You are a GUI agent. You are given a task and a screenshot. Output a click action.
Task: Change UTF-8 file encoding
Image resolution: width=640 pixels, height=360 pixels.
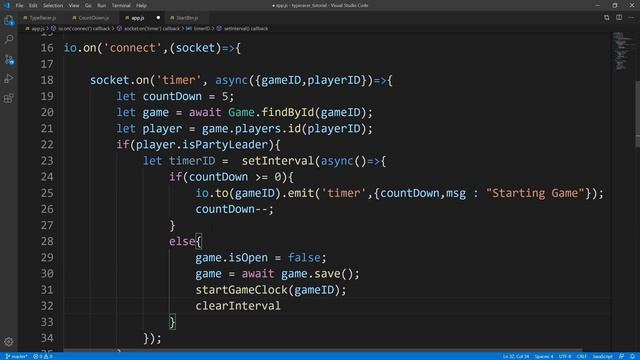tap(565, 356)
